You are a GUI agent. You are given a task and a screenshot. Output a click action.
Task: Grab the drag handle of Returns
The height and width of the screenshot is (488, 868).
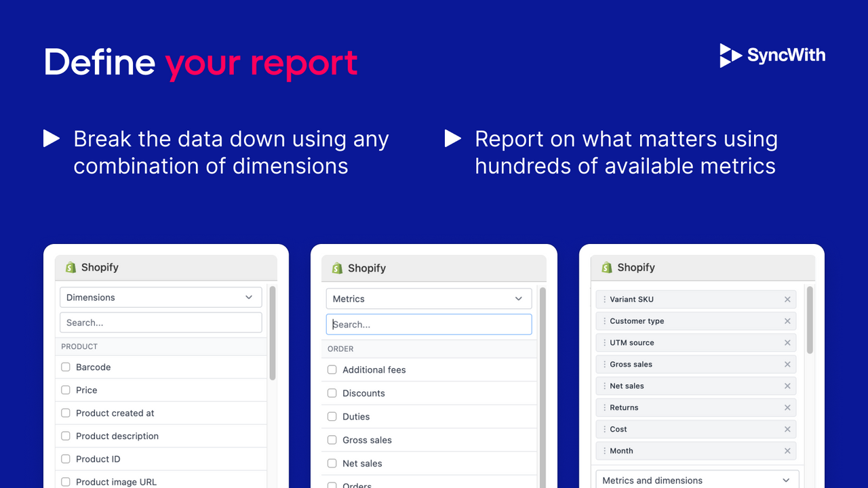pyautogui.click(x=604, y=407)
